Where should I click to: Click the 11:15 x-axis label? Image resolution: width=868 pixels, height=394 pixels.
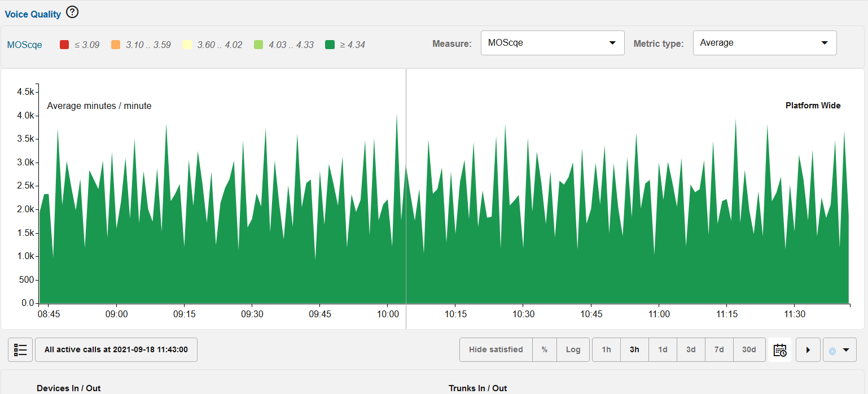[x=727, y=314]
